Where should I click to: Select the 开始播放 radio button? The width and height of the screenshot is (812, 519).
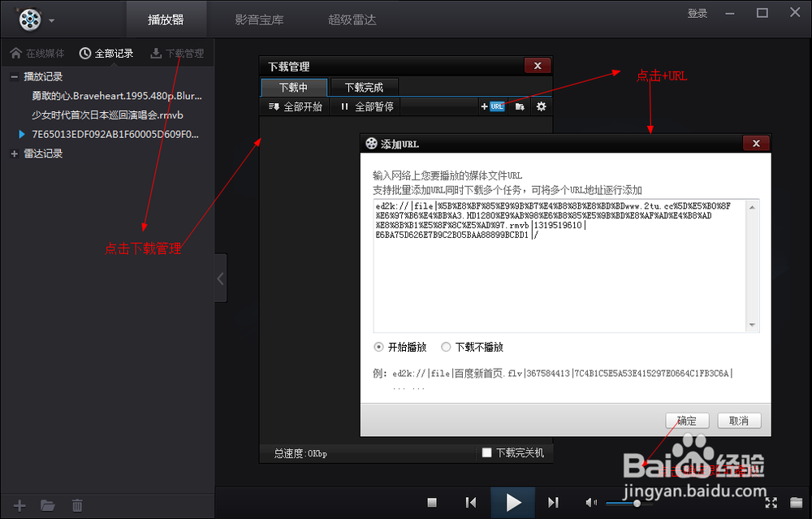pos(378,347)
